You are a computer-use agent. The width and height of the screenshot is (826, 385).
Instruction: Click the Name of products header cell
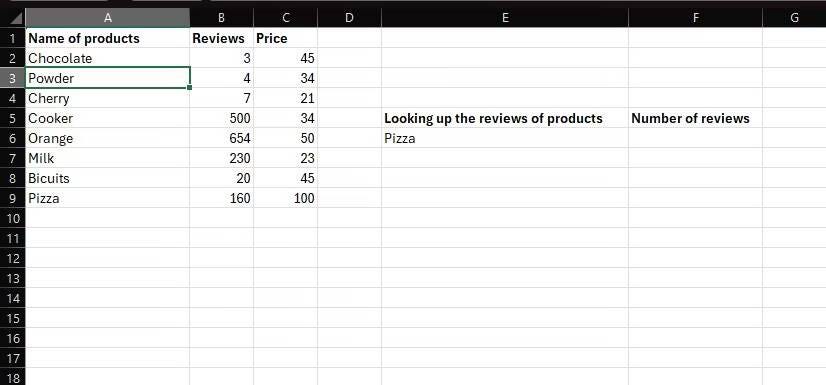107,38
